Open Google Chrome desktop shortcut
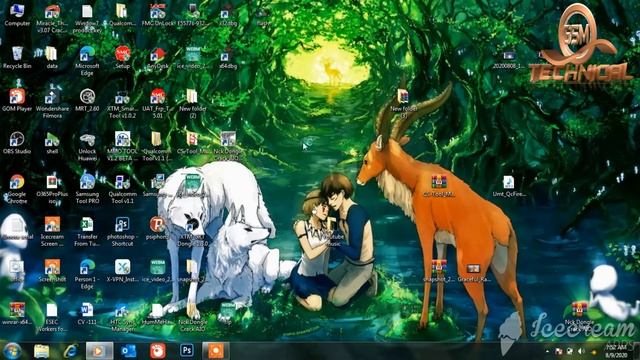 [x=17, y=189]
